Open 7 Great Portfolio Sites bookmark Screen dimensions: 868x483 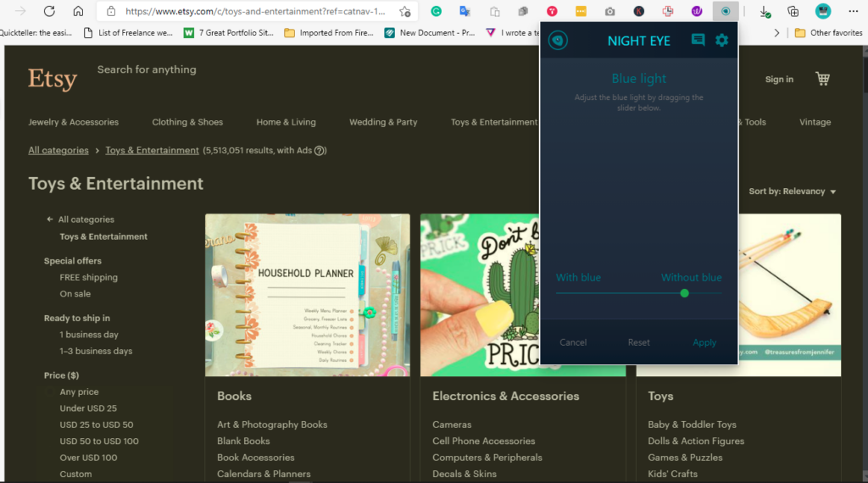tap(229, 33)
